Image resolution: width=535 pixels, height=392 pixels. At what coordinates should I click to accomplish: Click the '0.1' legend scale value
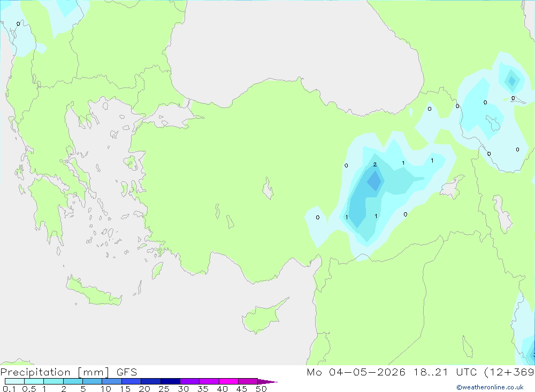pyautogui.click(x=9, y=389)
